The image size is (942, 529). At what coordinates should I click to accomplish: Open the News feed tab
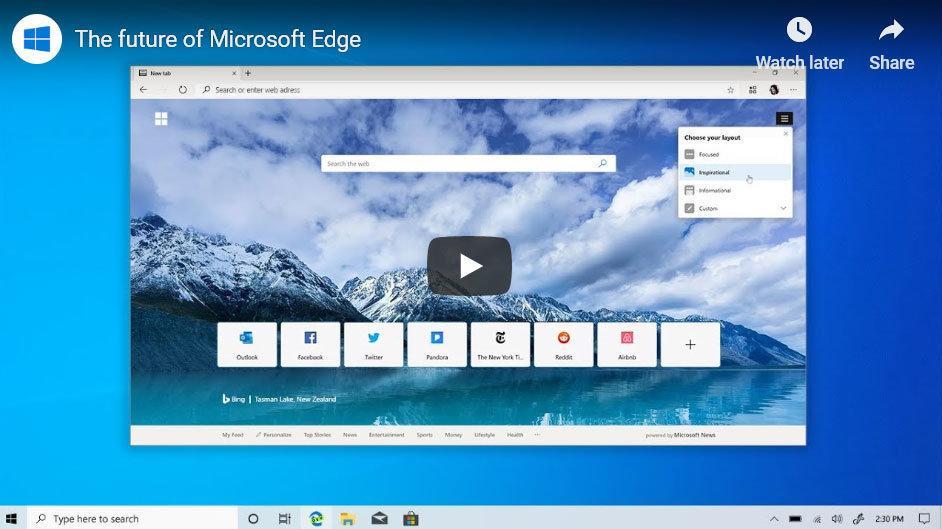point(350,435)
